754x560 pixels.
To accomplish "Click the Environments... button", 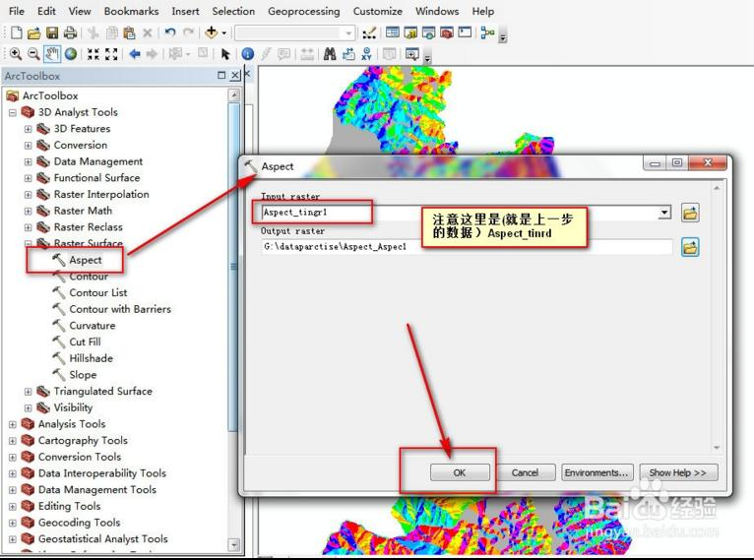I will 597,472.
